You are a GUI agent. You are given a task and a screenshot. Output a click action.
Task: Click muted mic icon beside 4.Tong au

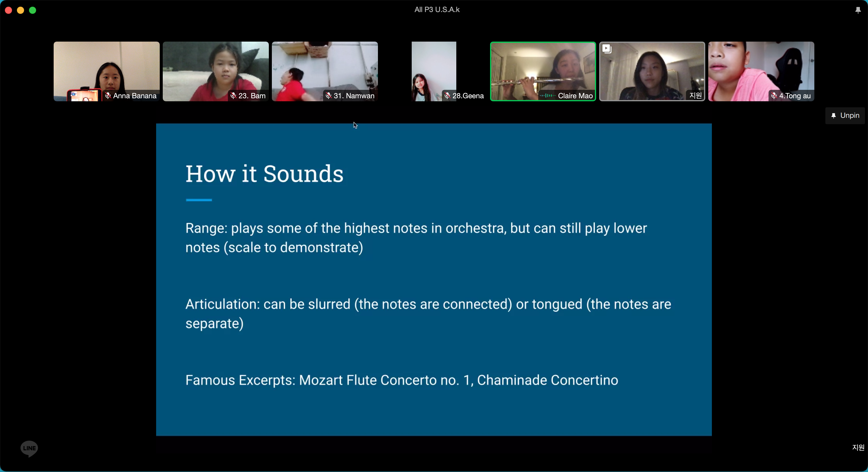(774, 96)
